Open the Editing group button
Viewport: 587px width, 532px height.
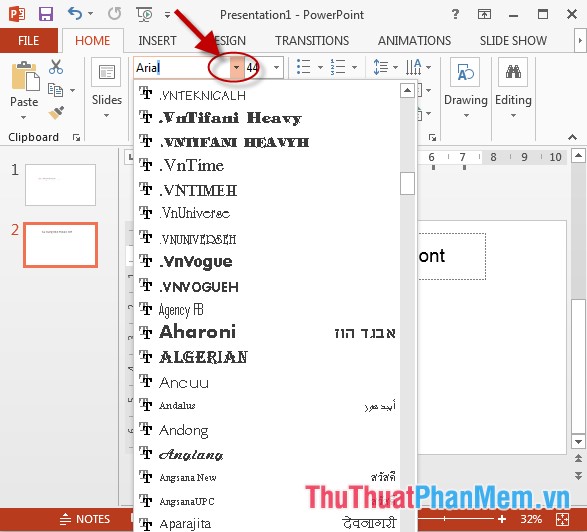click(x=513, y=89)
